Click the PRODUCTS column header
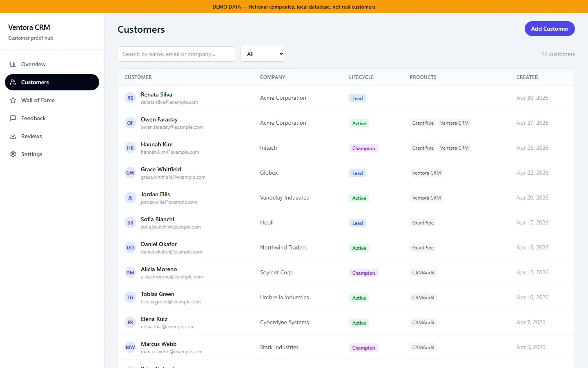 coord(423,77)
